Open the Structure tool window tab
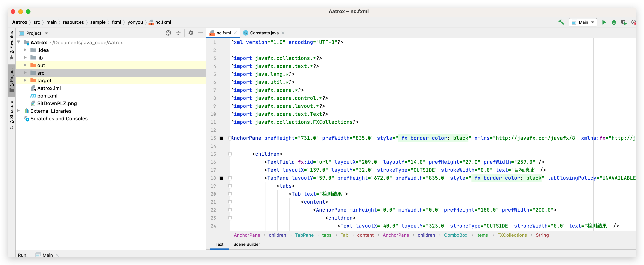Screen dimensions: 644x265 click(x=11, y=115)
